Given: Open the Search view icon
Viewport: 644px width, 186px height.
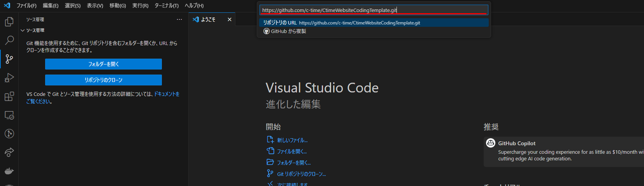Looking at the screenshot, I should [x=9, y=40].
